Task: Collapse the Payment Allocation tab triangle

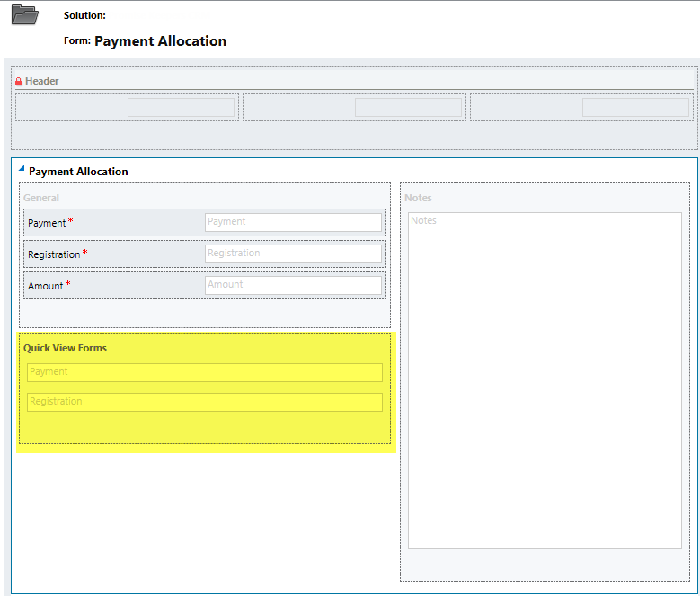Action: click(22, 169)
